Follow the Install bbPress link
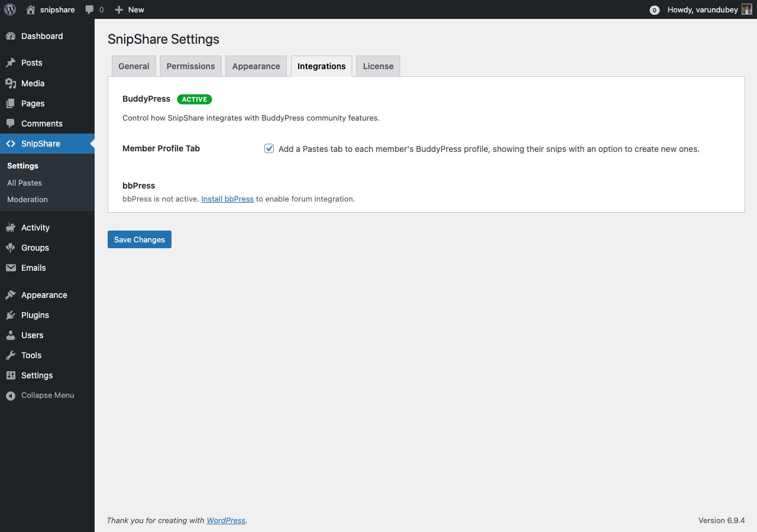The image size is (757, 532). point(227,199)
